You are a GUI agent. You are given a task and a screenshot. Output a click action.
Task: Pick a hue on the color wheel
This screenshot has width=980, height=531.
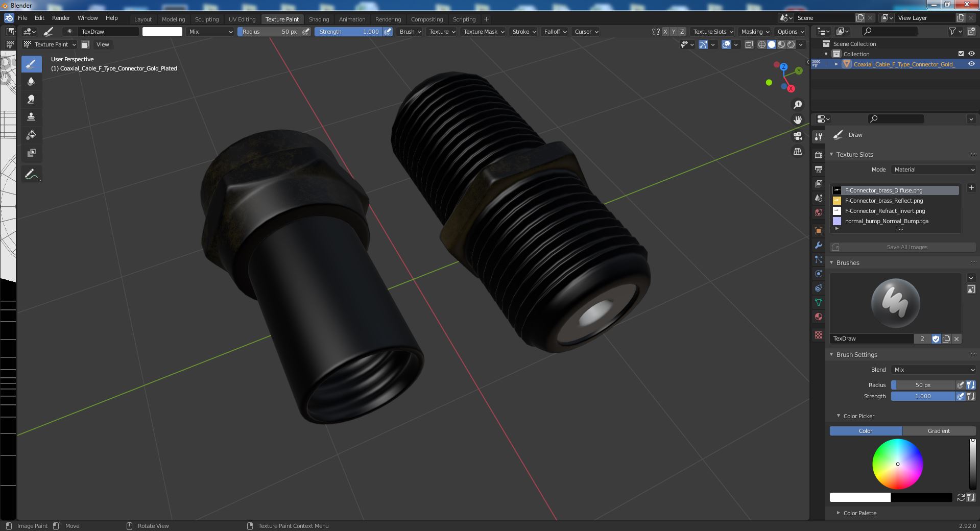[x=897, y=464]
